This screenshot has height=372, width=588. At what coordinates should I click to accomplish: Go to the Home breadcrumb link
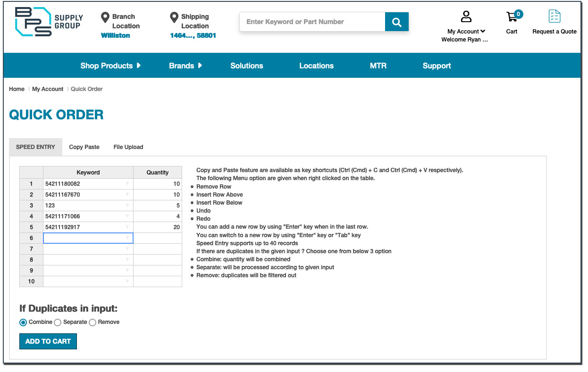pyautogui.click(x=17, y=89)
